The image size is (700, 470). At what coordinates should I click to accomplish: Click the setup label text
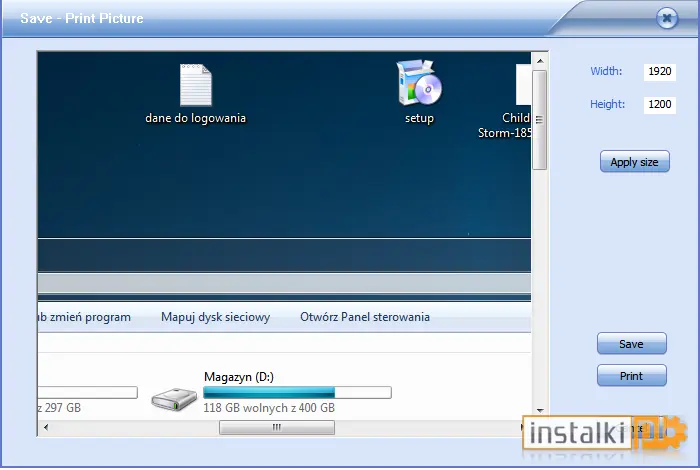click(419, 118)
